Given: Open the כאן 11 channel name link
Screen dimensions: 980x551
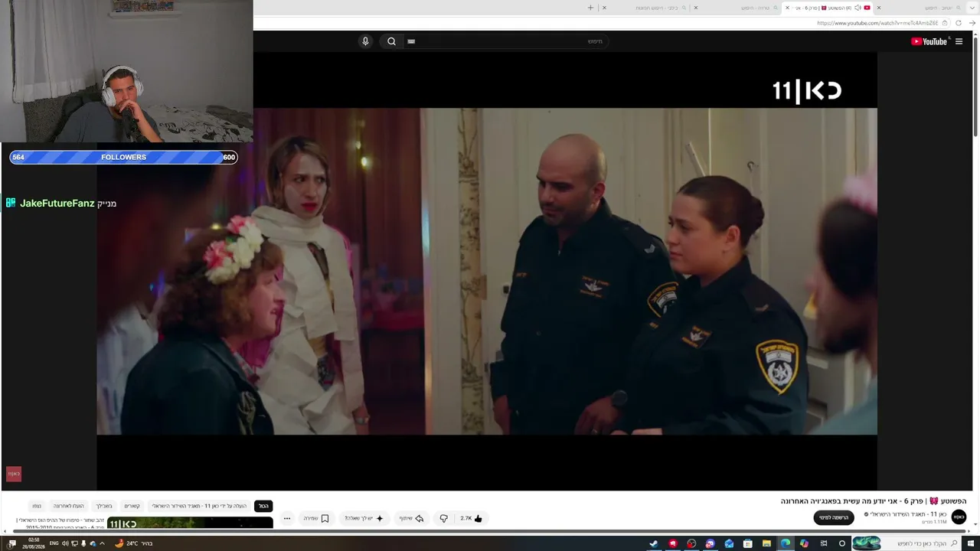Looking at the screenshot, I should click(x=909, y=514).
